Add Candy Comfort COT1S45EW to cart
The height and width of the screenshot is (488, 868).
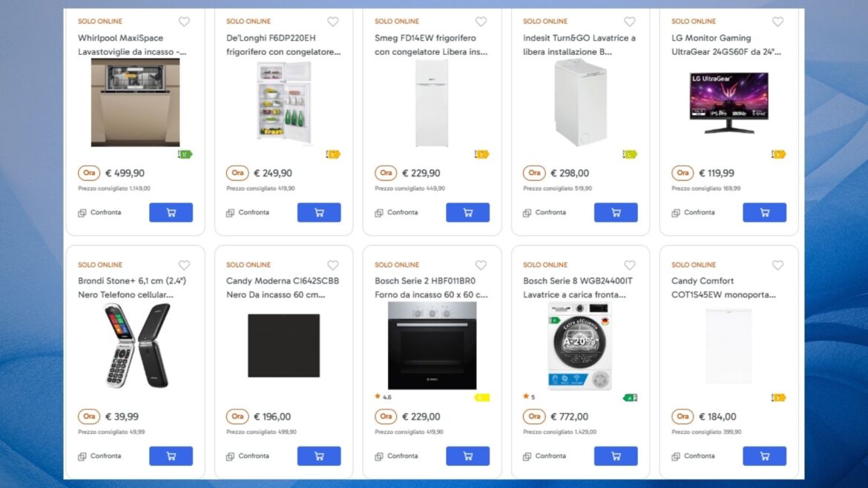[x=764, y=456]
